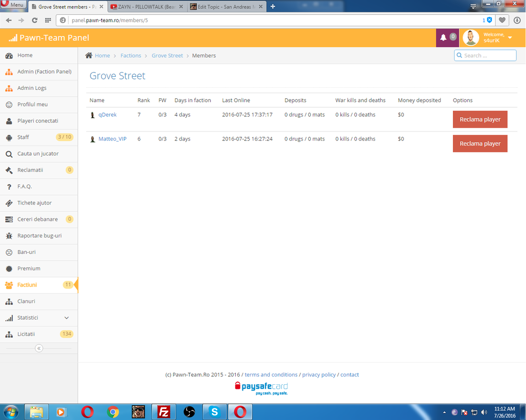Image resolution: width=526 pixels, height=420 pixels.
Task: Open the Grove Street breadcrumb link
Action: pos(167,56)
